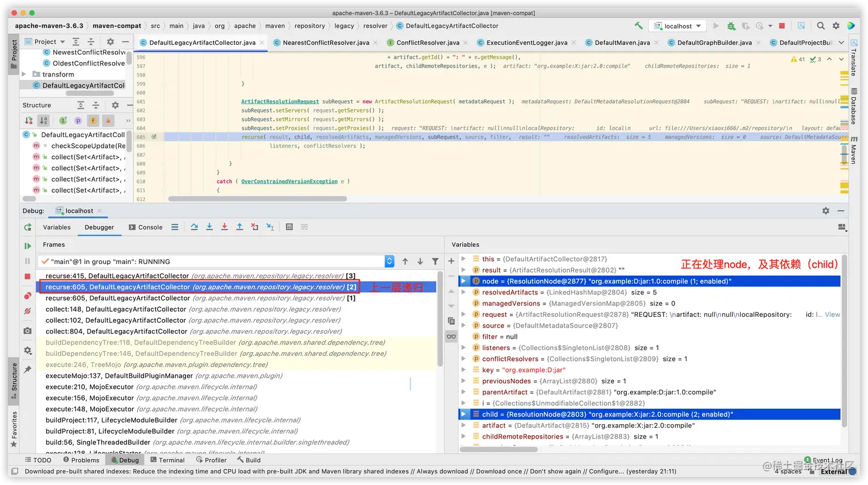
Task: Open IDE settings gear in the top toolbar
Action: (836, 26)
